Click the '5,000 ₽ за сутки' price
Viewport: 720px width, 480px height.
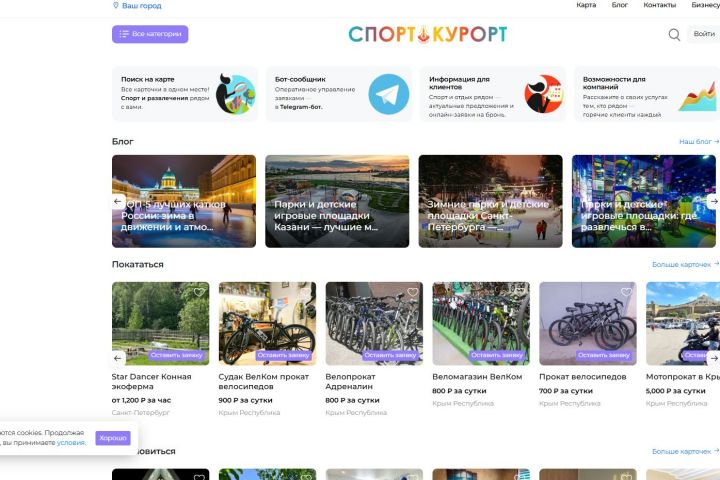[x=675, y=391]
